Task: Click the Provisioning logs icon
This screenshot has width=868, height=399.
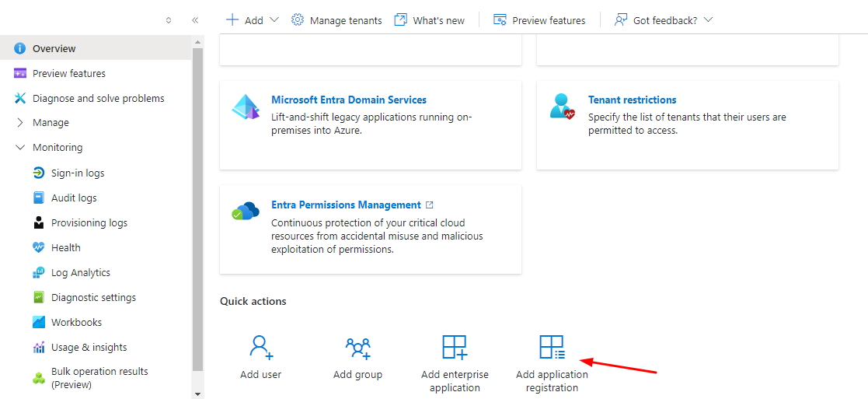Action: coord(38,222)
